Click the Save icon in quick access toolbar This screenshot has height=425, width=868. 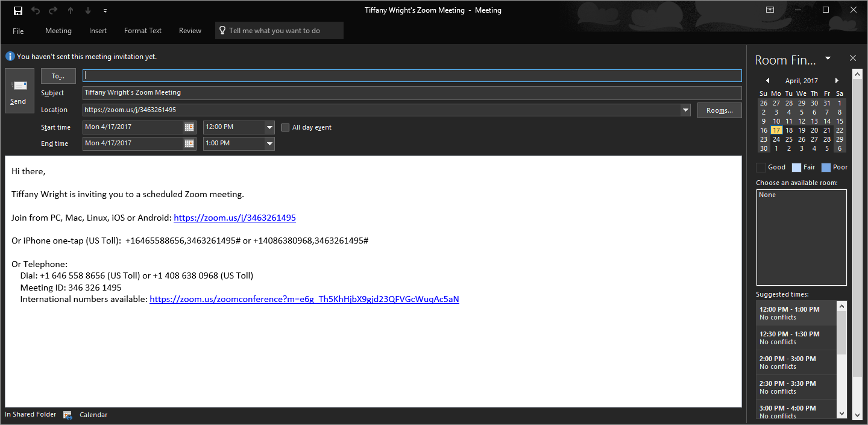click(x=18, y=10)
